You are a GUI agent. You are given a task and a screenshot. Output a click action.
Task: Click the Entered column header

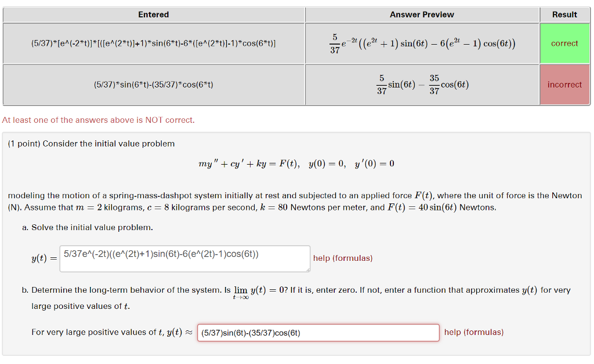click(153, 14)
